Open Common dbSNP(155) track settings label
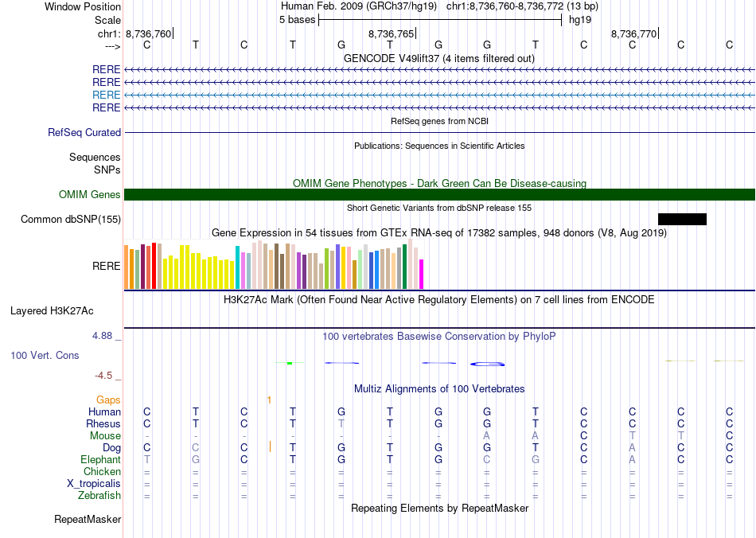The image size is (756, 538). click(x=71, y=219)
